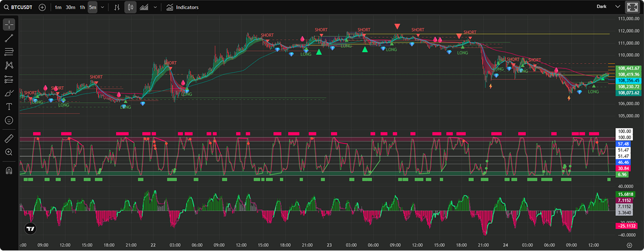Image resolution: width=644 pixels, height=251 pixels.
Task: Open chart settings gear at time axis
Action: click(x=629, y=245)
